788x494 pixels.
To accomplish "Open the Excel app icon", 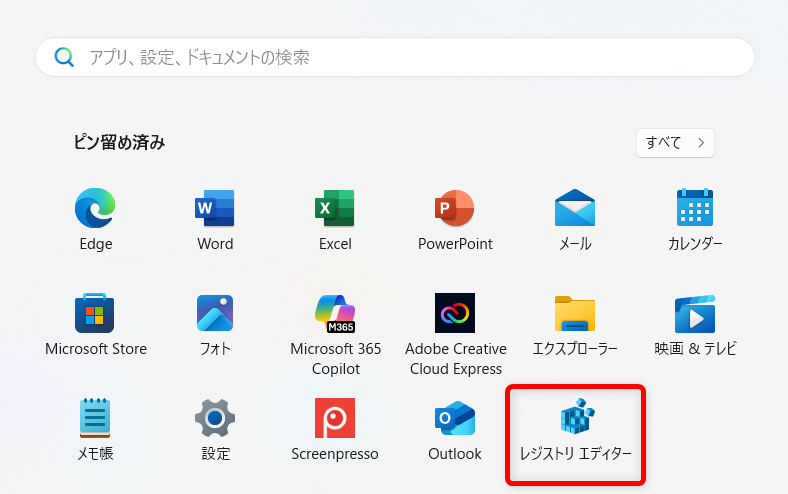I will click(335, 208).
